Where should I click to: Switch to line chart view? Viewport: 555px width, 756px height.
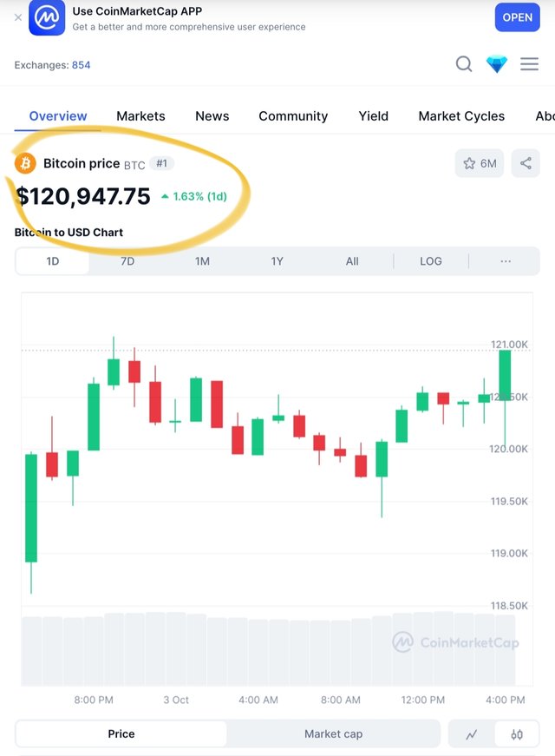[472, 734]
